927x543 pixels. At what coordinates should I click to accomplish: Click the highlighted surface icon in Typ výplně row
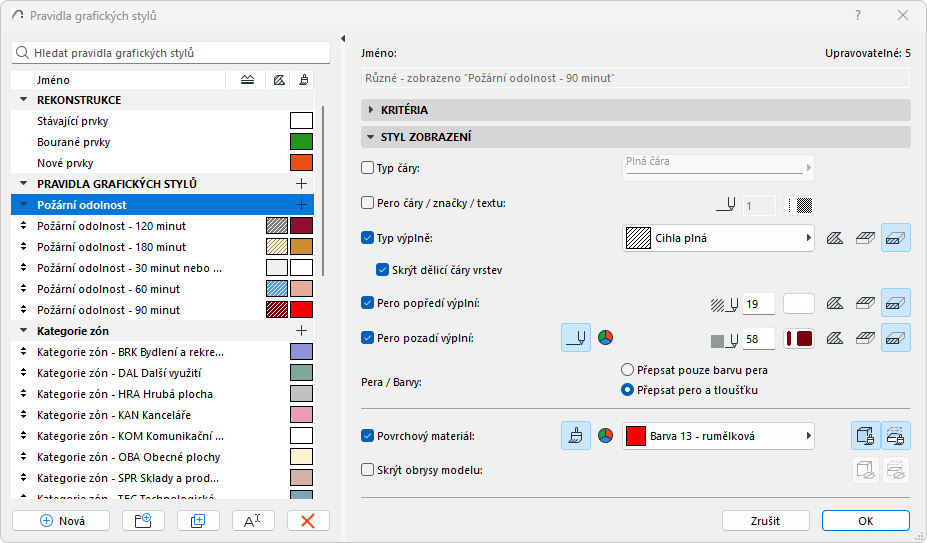pyautogui.click(x=895, y=239)
